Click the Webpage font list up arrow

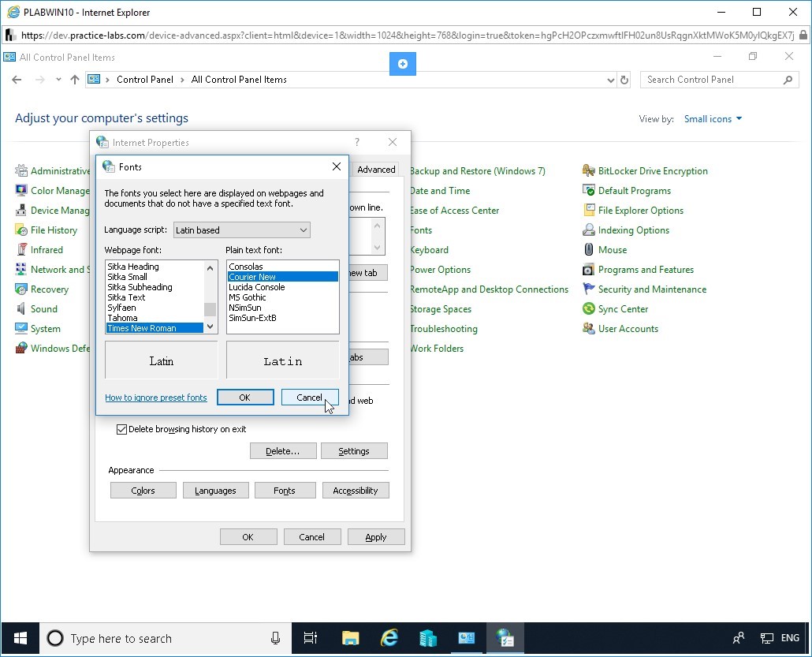pyautogui.click(x=210, y=268)
